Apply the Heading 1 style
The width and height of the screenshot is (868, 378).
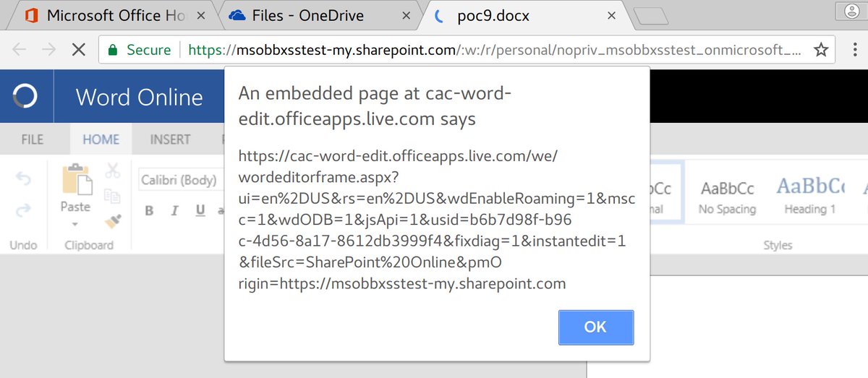coord(810,195)
